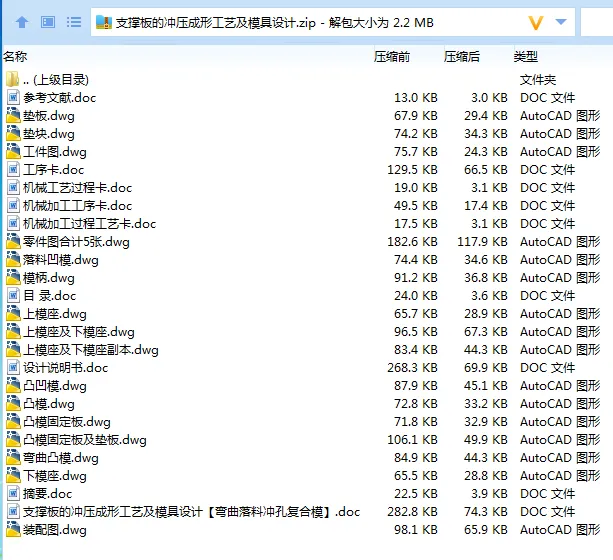Viewport: 613px width, 560px height.
Task: Click the Word icon of 参考文献.doc
Action: tap(13, 97)
